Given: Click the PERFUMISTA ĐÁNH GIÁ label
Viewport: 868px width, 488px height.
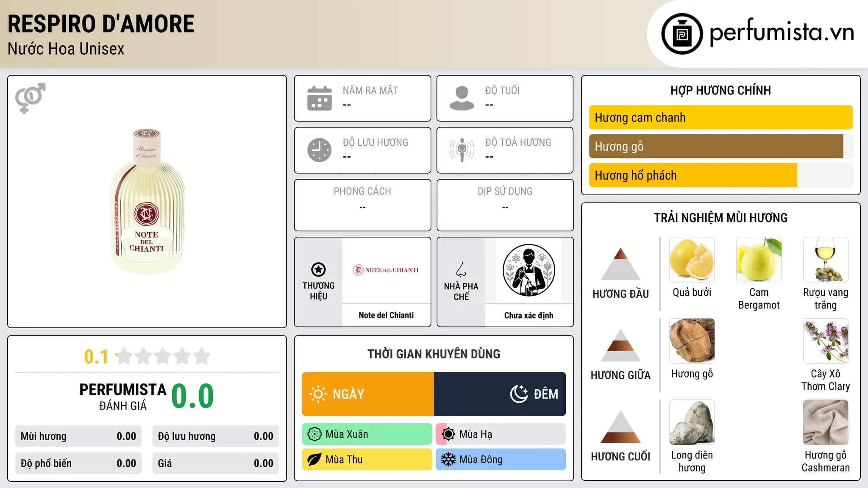Looking at the screenshot, I should (123, 396).
